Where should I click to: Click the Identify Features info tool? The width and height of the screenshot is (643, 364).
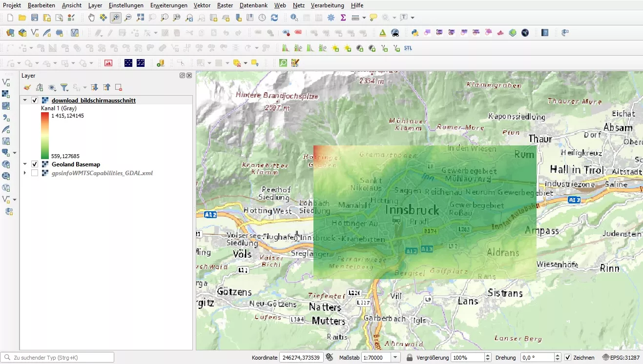pos(294,18)
